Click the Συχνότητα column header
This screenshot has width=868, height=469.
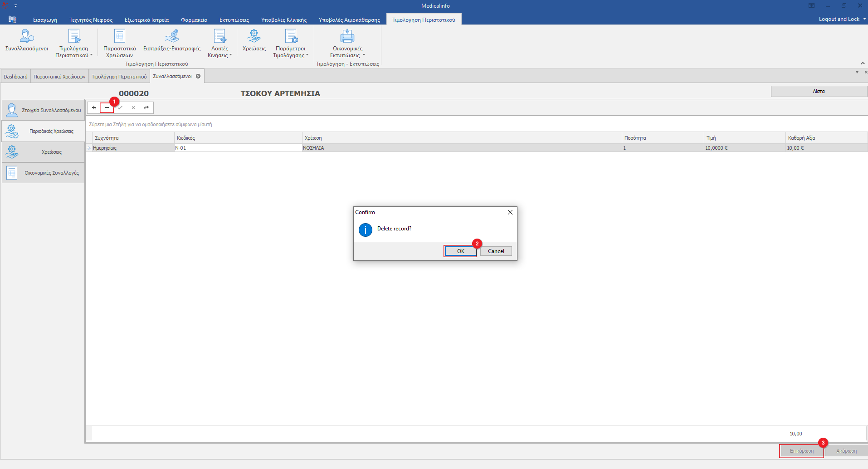pos(133,138)
